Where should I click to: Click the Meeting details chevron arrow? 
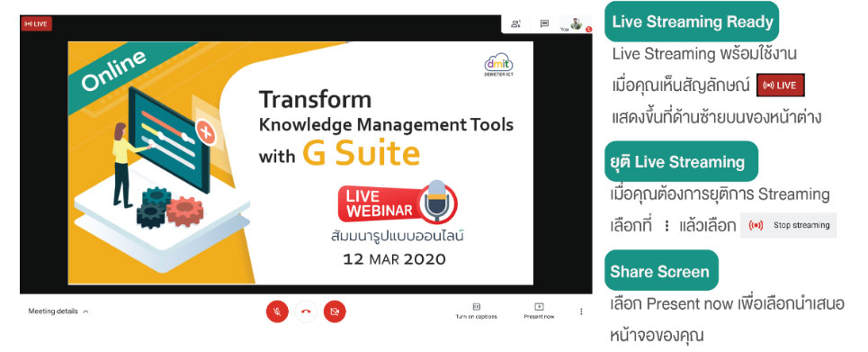pyautogui.click(x=85, y=311)
